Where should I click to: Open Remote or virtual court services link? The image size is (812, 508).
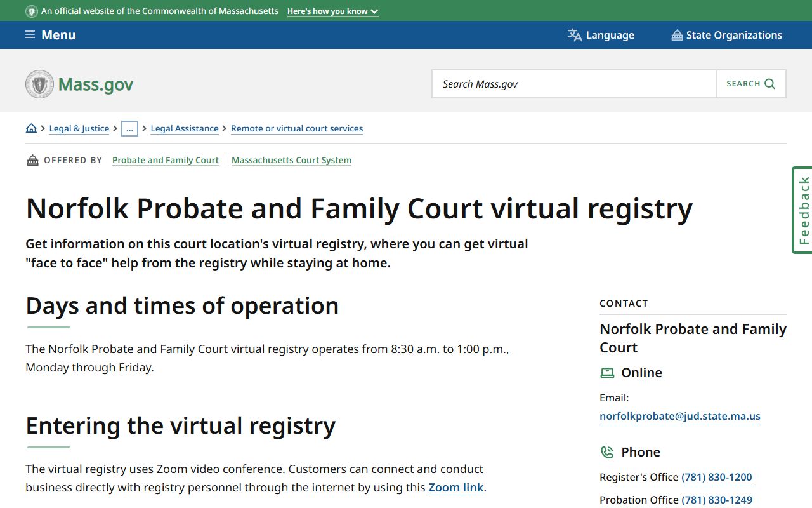[297, 128]
